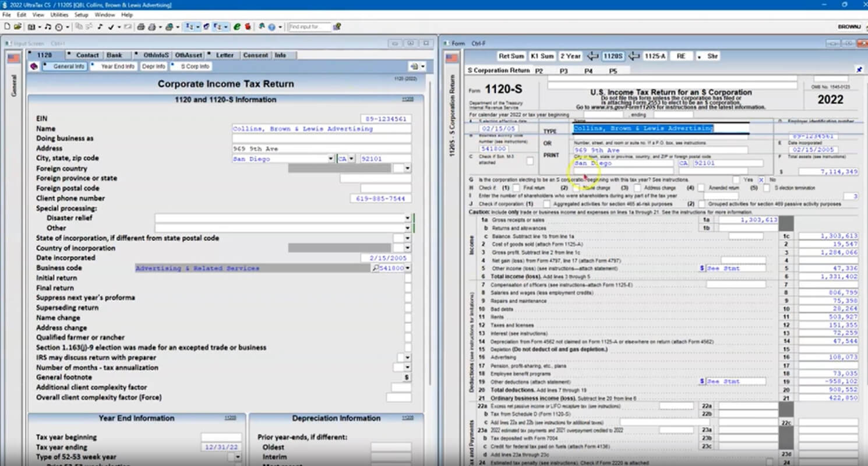Click the blue pin icon in Form window
The width and height of the screenshot is (868, 466).
tap(859, 70)
